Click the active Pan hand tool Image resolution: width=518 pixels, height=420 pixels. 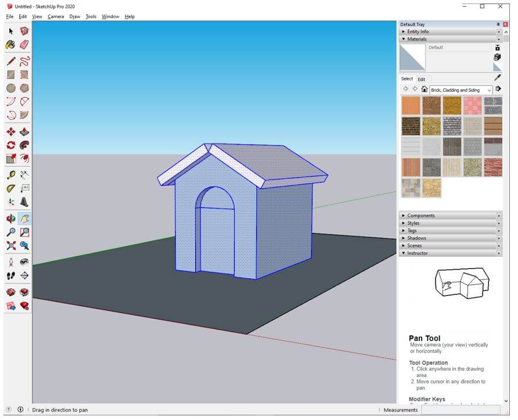point(24,219)
